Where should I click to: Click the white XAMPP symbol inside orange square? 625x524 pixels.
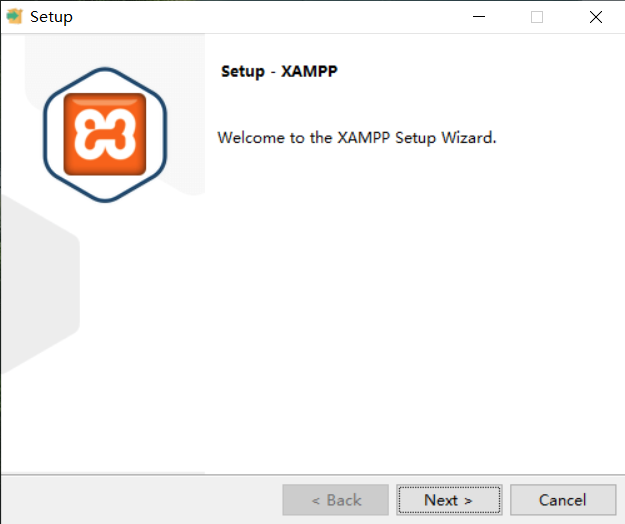click(x=105, y=134)
